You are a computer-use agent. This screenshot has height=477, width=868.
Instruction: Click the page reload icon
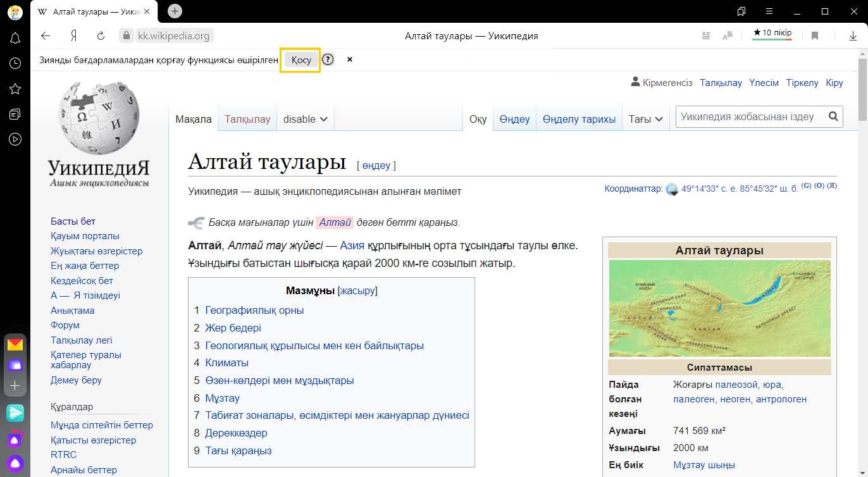point(101,36)
